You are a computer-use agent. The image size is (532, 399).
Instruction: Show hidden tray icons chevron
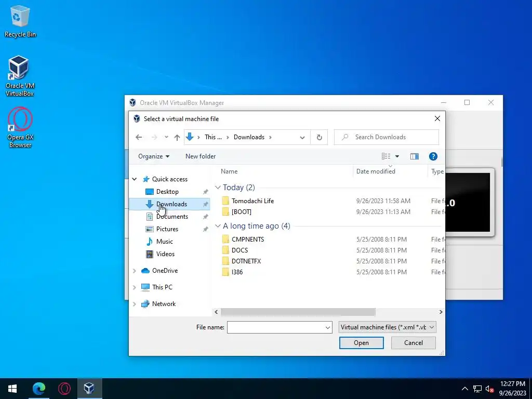point(465,389)
